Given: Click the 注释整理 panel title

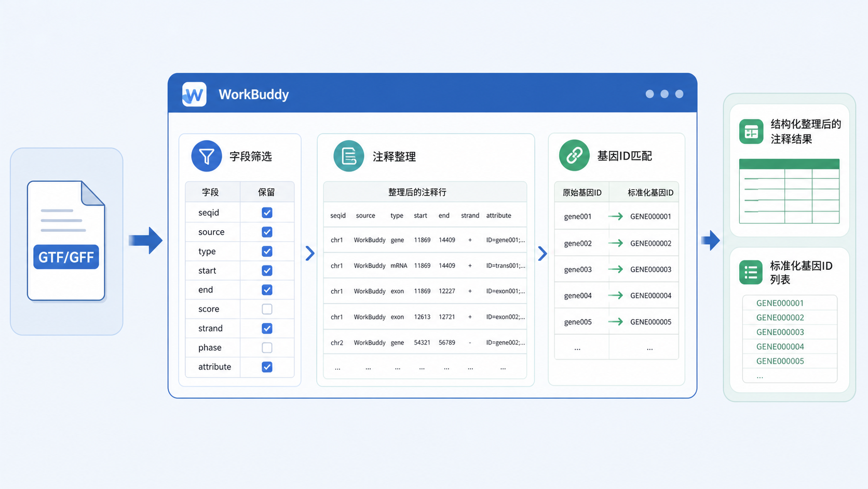Looking at the screenshot, I should [394, 156].
